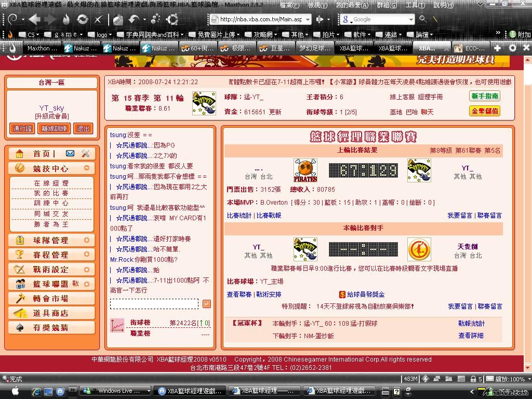532x399 pixels.
Task: Open the 街球榜 ranking chart icon
Action: [x=117, y=326]
